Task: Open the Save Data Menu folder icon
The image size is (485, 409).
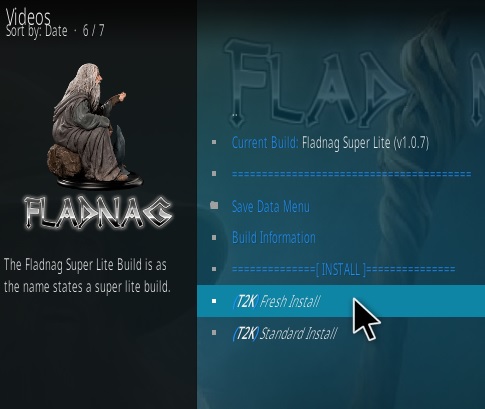Action: coord(214,205)
